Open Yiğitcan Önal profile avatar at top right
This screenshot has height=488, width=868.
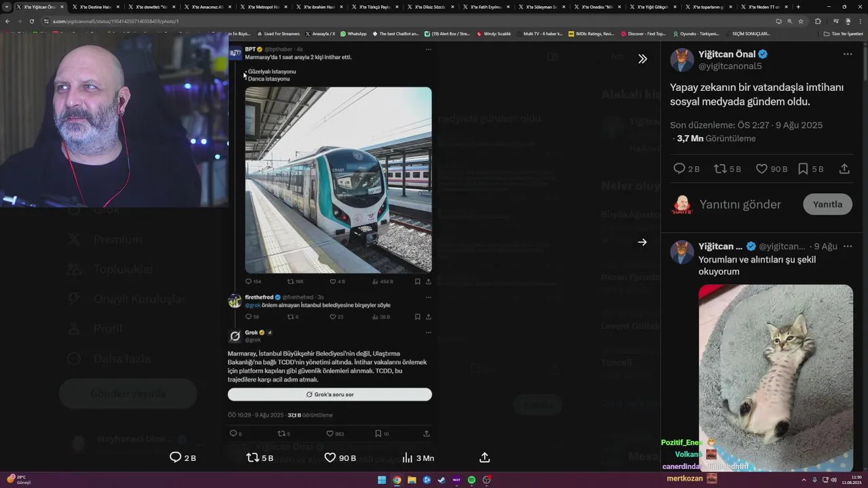[x=682, y=60]
